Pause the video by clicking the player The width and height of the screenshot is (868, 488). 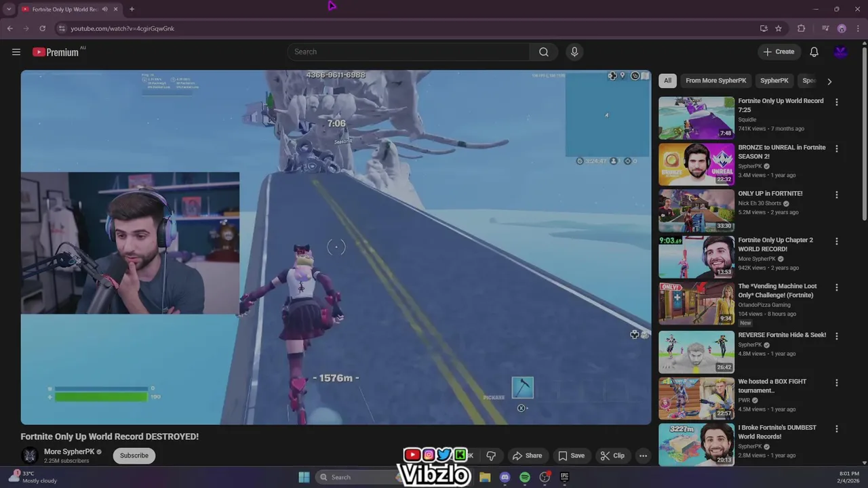336,247
